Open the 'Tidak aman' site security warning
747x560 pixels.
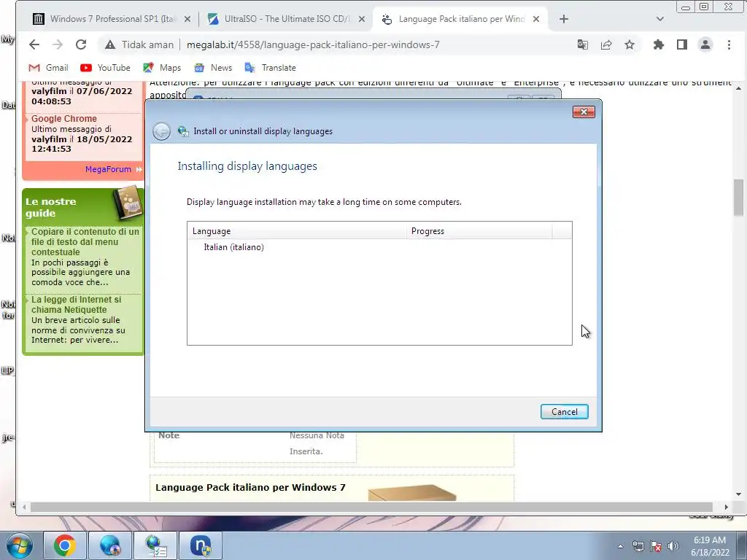(x=139, y=44)
